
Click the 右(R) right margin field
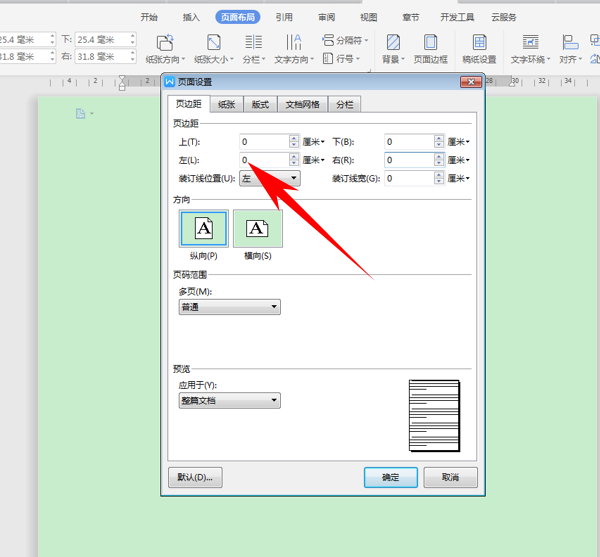click(x=409, y=160)
